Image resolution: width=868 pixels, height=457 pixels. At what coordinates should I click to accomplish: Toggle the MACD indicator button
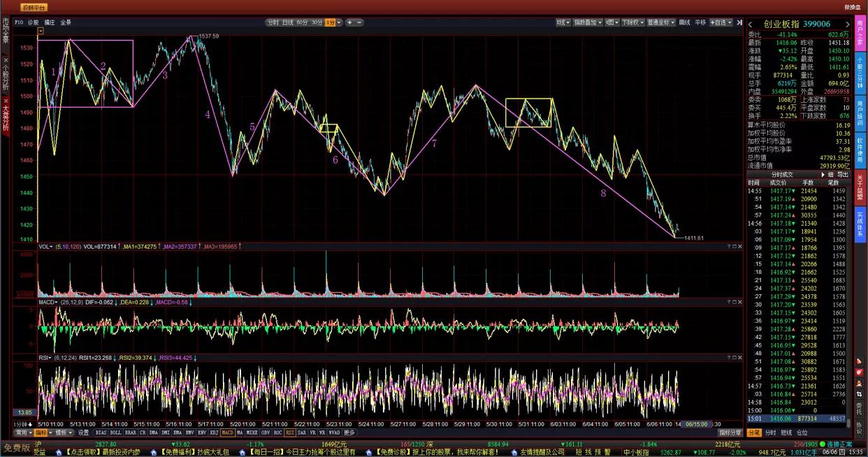tap(227, 433)
